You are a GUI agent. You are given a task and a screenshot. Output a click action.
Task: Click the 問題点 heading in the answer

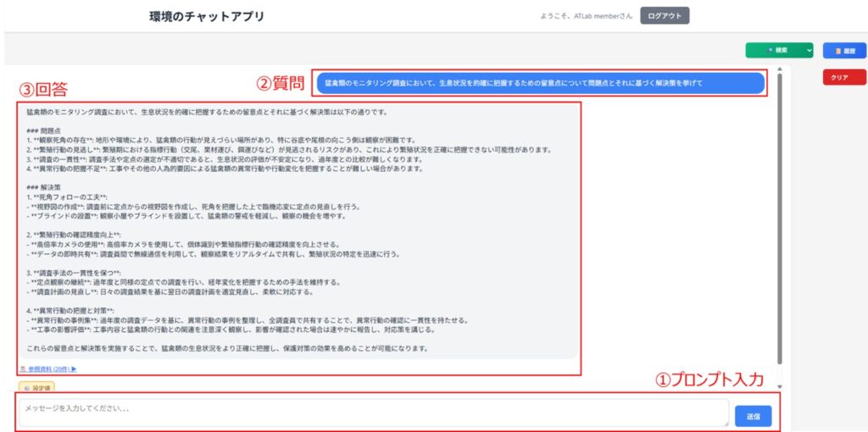point(43,130)
